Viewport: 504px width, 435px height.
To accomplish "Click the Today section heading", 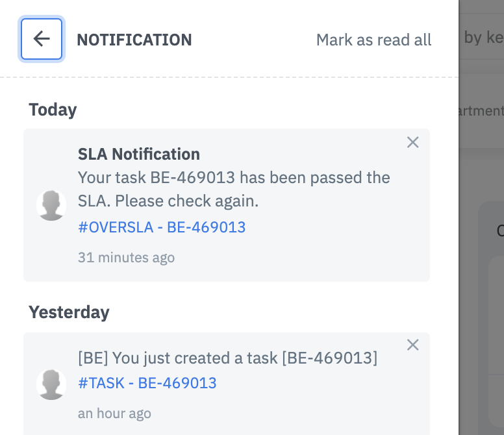I will click(53, 110).
